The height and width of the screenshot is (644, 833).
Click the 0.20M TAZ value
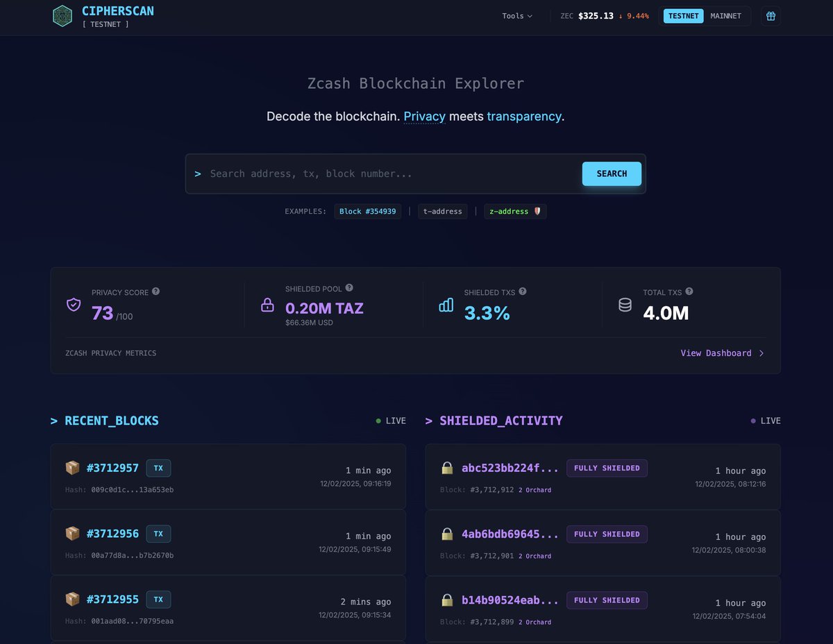point(324,308)
